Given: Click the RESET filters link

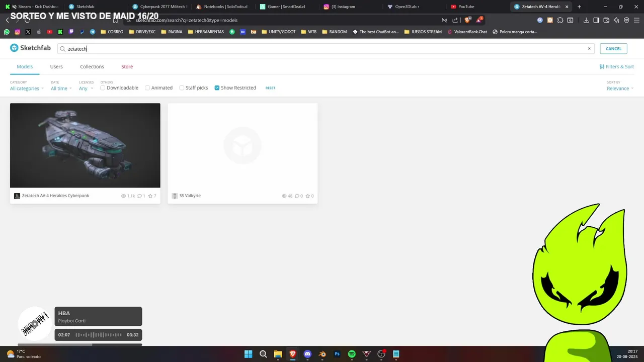Looking at the screenshot, I should click(x=270, y=88).
